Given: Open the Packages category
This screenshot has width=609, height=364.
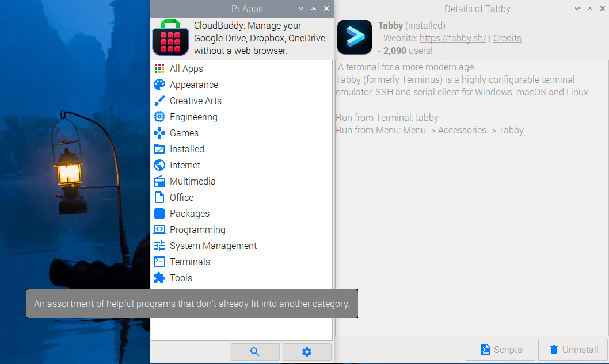Looking at the screenshot, I should click(x=242, y=213).
